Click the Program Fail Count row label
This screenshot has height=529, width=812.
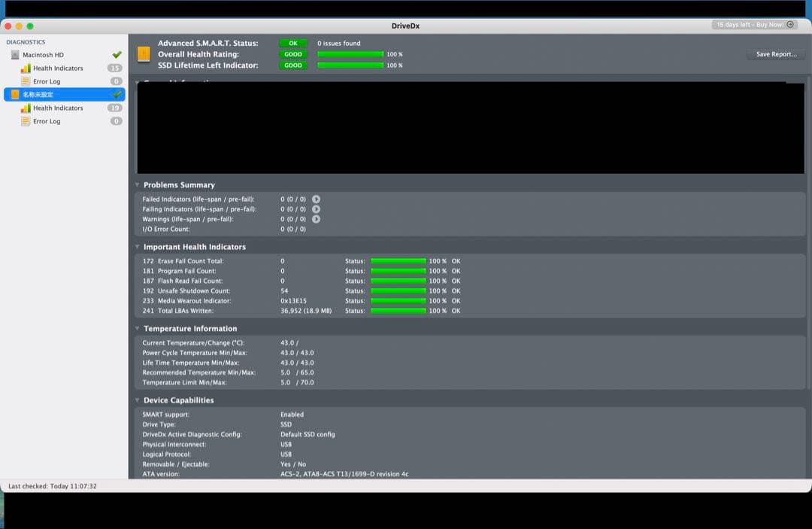(x=187, y=271)
